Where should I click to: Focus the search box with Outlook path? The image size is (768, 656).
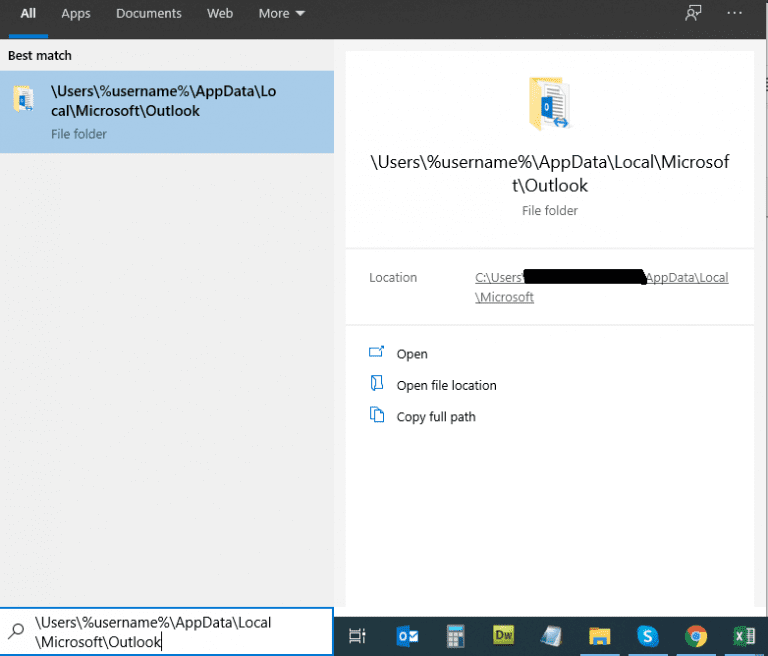point(167,632)
